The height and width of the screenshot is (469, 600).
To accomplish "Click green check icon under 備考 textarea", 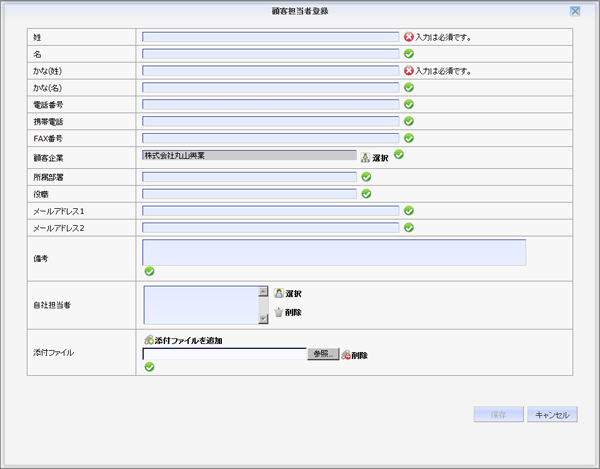I will (x=149, y=272).
